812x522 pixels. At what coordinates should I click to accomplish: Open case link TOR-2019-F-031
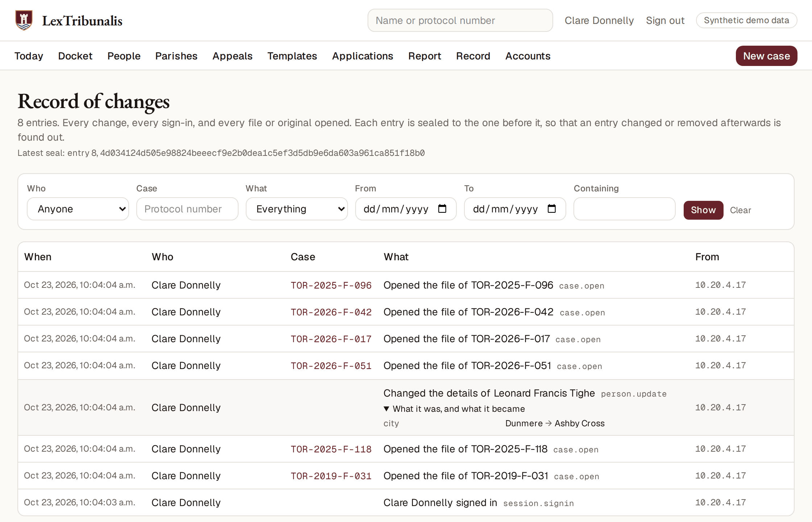[x=331, y=476]
